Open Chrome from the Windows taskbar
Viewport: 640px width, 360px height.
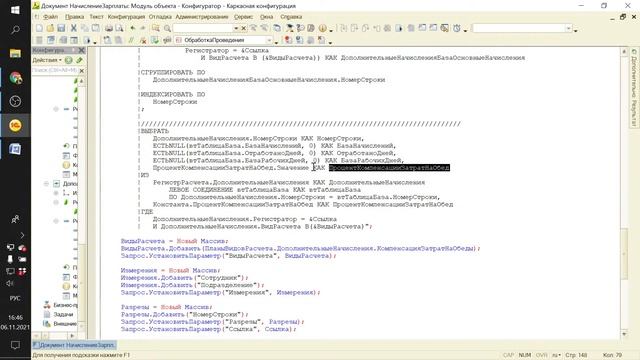pyautogui.click(x=16, y=78)
